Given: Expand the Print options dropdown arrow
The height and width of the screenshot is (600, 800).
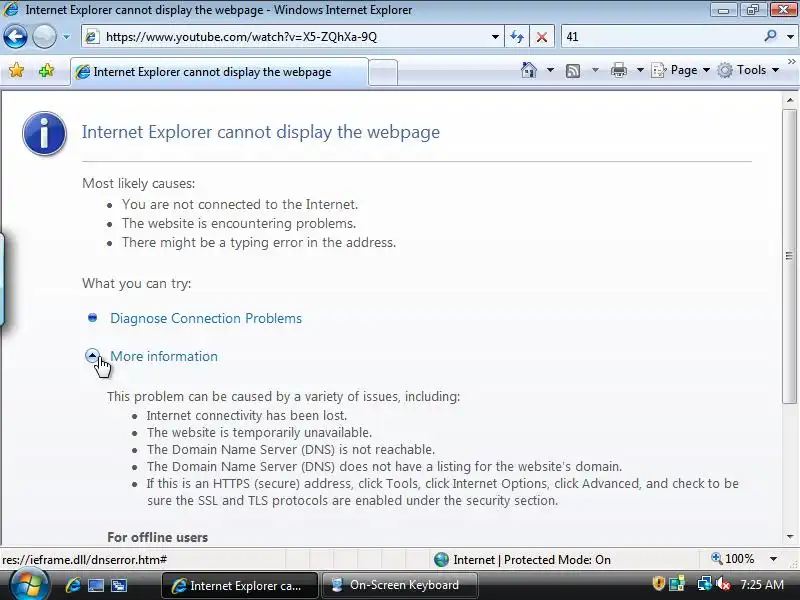Looking at the screenshot, I should [640, 70].
